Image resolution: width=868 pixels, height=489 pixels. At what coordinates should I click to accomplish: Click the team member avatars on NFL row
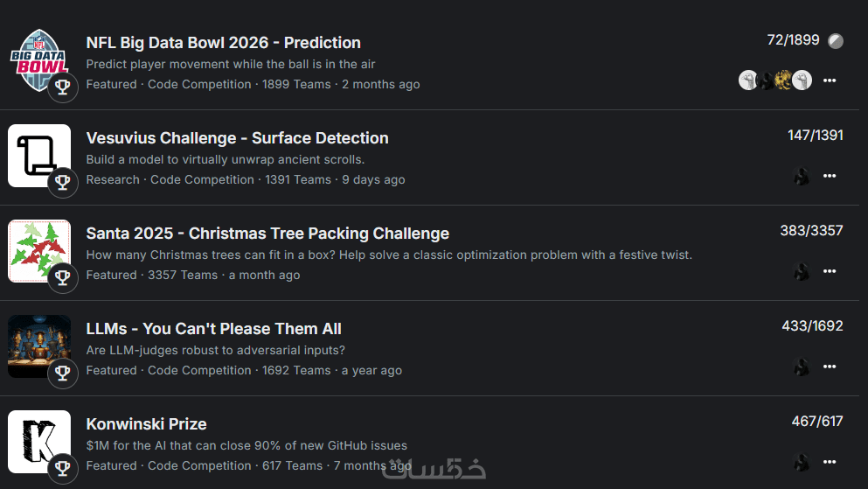pyautogui.click(x=775, y=80)
